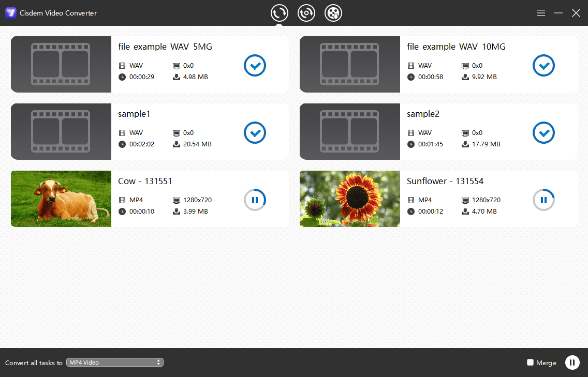Click the Sunflower video thumbnail
Viewport: 588px width, 377px height.
[x=349, y=199]
